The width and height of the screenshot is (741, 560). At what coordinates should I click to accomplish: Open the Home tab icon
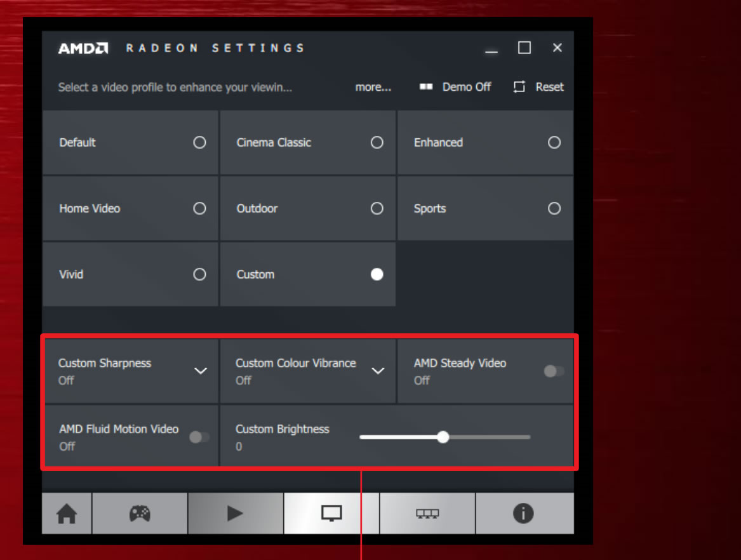(x=67, y=514)
